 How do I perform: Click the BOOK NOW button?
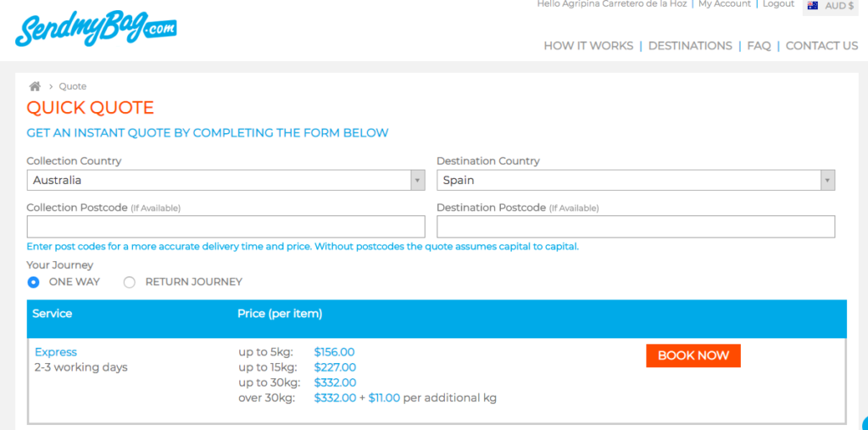pyautogui.click(x=693, y=355)
